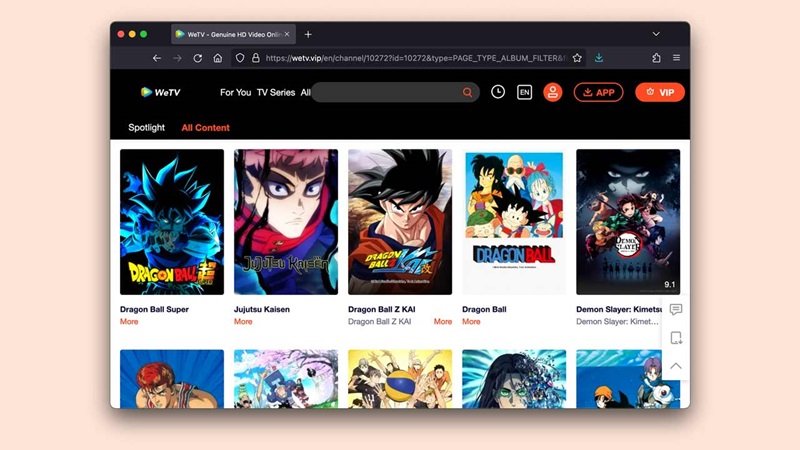The image size is (800, 450).
Task: Click the WeTV logo in the header
Action: (160, 92)
